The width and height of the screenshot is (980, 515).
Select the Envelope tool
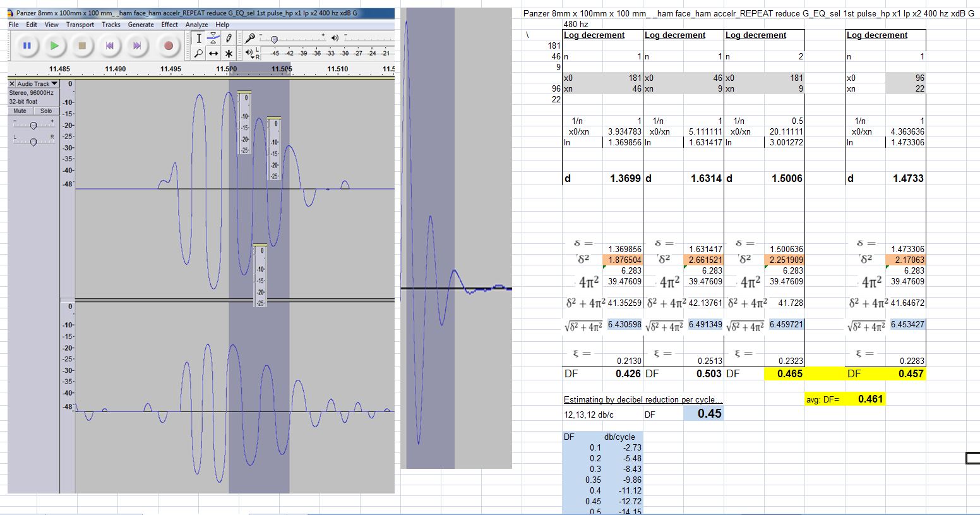215,39
